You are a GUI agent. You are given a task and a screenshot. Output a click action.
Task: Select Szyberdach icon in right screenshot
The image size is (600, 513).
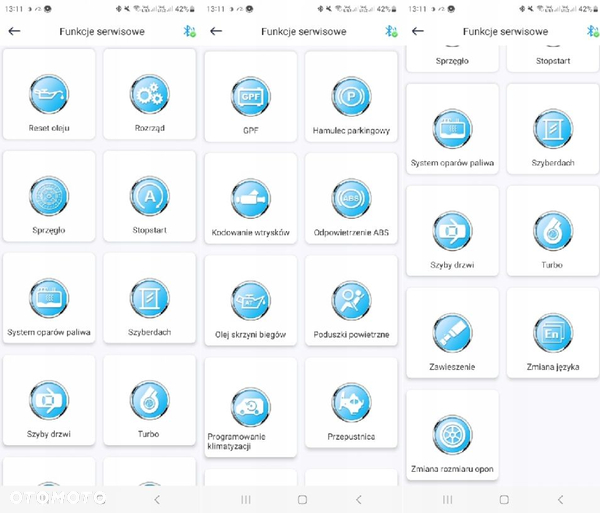(x=553, y=129)
